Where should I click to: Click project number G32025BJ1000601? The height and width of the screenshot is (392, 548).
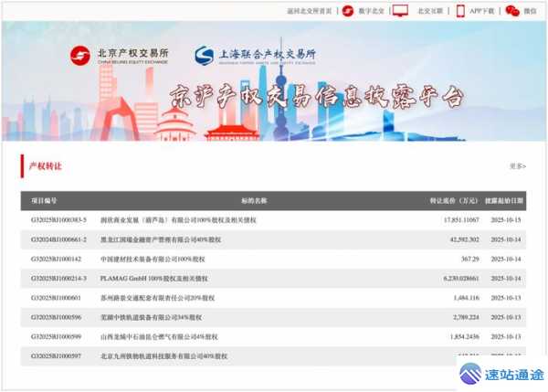click(56, 298)
